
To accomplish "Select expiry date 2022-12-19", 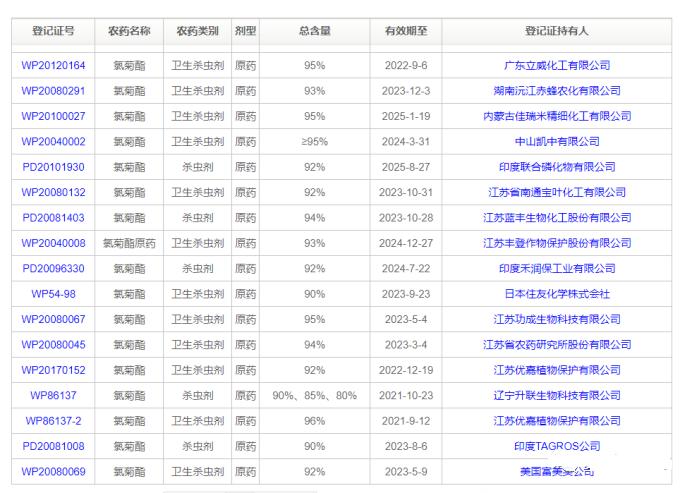I will click(x=406, y=370).
